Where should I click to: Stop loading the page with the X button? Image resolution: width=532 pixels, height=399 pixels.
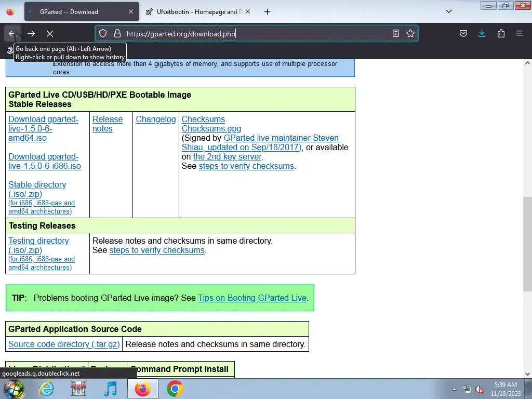pos(50,34)
